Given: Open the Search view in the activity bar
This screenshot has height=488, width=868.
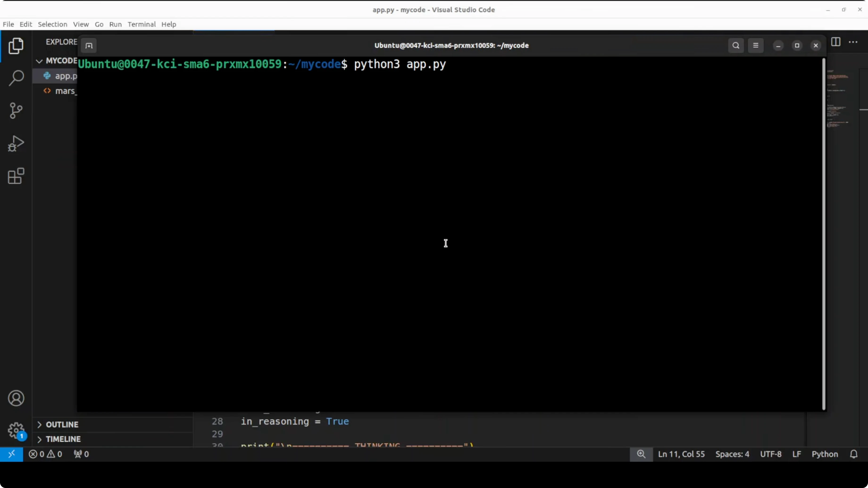Looking at the screenshot, I should pyautogui.click(x=16, y=78).
